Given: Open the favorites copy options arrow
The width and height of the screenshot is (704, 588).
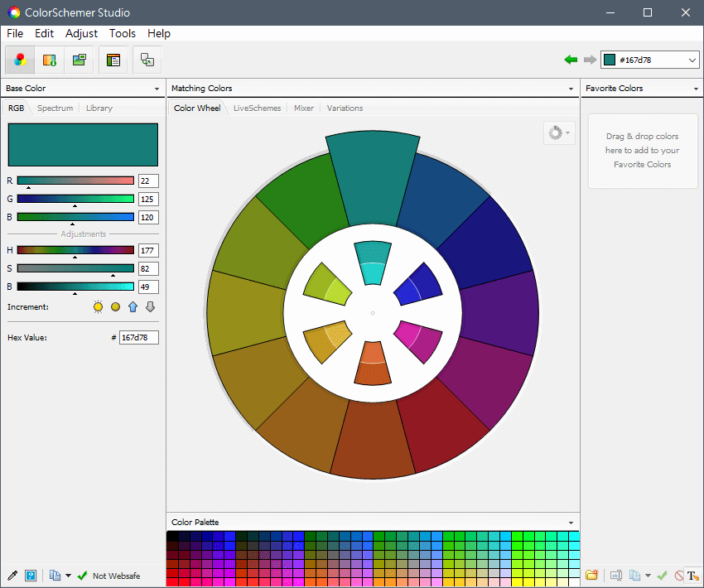Looking at the screenshot, I should click(x=648, y=575).
